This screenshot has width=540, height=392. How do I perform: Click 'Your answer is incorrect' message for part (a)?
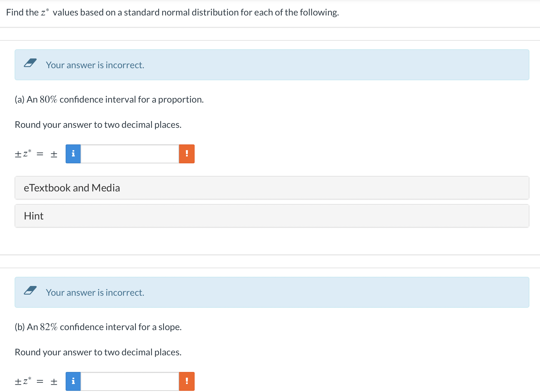pyautogui.click(x=95, y=65)
